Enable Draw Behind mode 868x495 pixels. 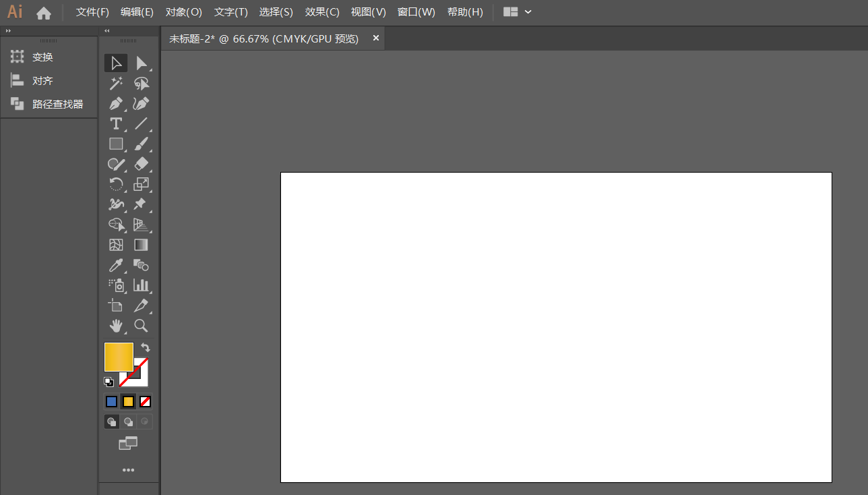[x=128, y=422]
